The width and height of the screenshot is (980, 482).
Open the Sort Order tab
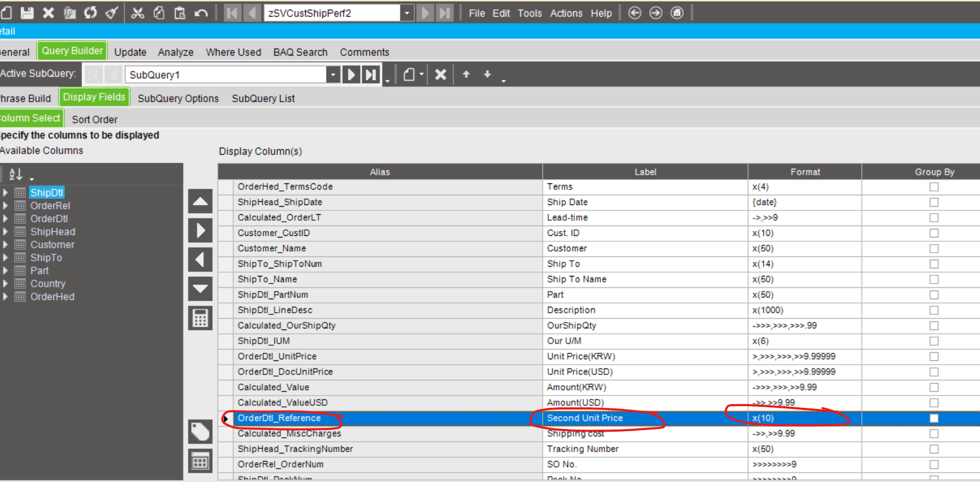[95, 119]
